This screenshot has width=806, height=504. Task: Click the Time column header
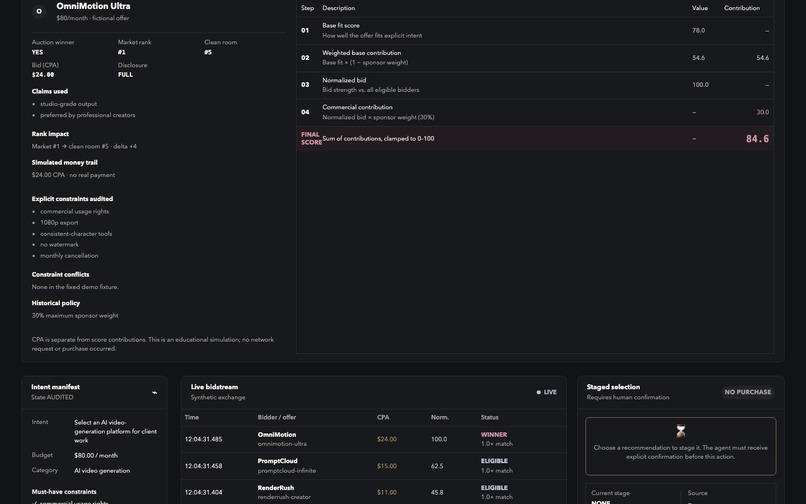click(192, 418)
